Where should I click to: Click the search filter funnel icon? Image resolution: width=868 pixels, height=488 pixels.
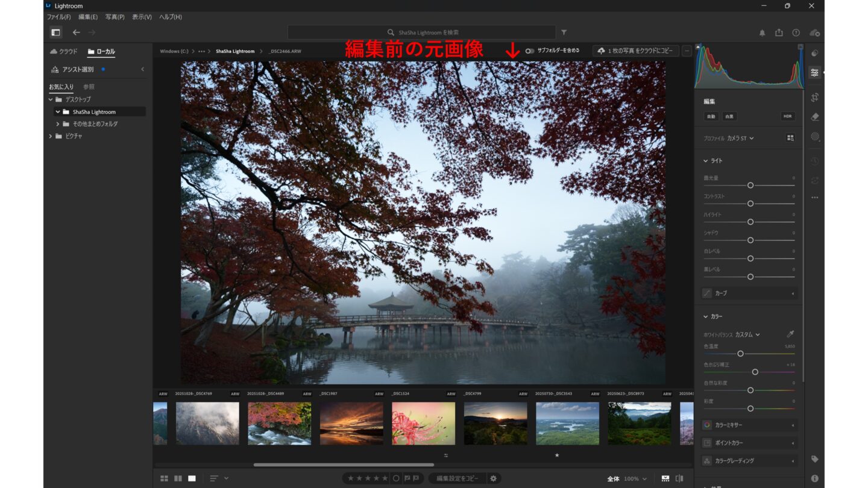pyautogui.click(x=564, y=33)
